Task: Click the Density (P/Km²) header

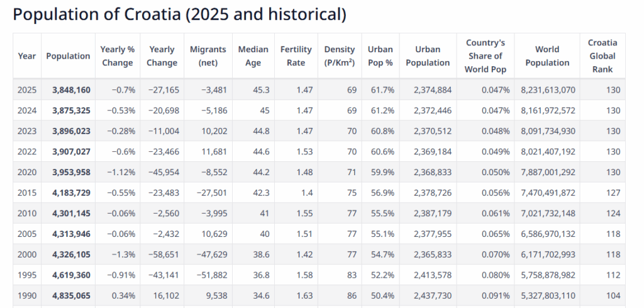Action: [x=340, y=56]
